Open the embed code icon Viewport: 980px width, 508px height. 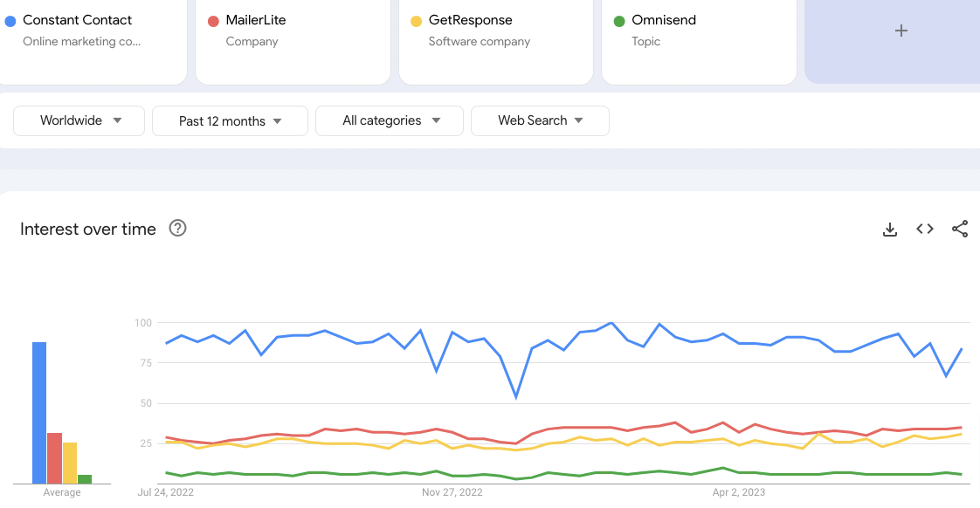click(925, 230)
